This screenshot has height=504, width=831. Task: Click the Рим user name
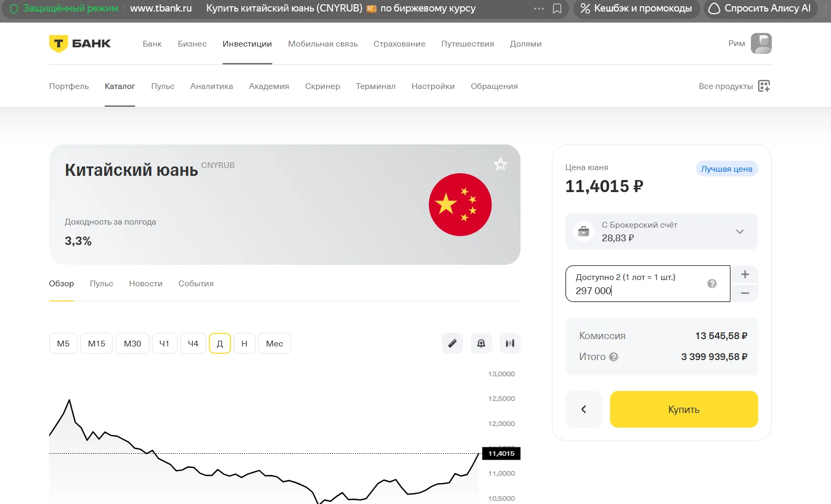click(737, 43)
